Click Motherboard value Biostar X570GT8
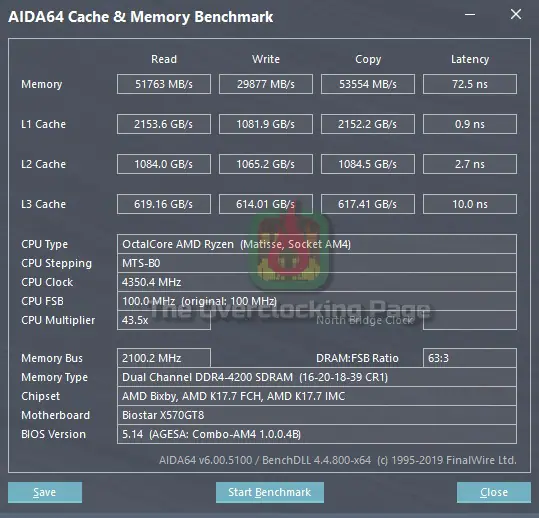Viewport: 539px width, 518px height. (317, 415)
